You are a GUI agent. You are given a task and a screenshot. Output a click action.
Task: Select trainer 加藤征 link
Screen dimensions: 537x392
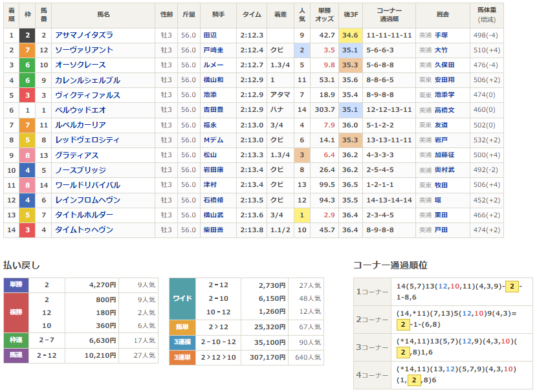point(444,155)
